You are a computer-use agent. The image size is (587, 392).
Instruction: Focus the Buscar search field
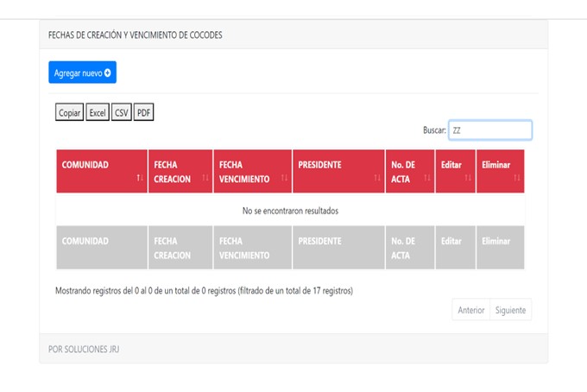tap(489, 130)
